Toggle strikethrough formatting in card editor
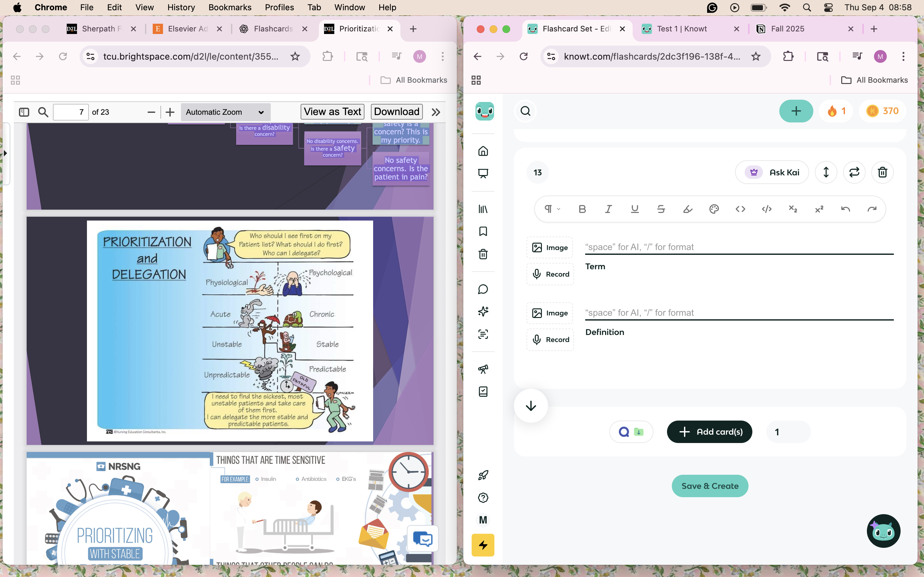Viewport: 924px width, 577px height. (x=661, y=209)
